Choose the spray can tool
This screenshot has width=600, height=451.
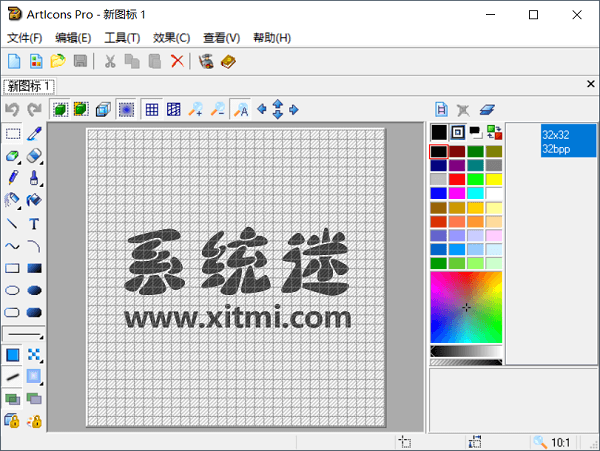pos(12,200)
